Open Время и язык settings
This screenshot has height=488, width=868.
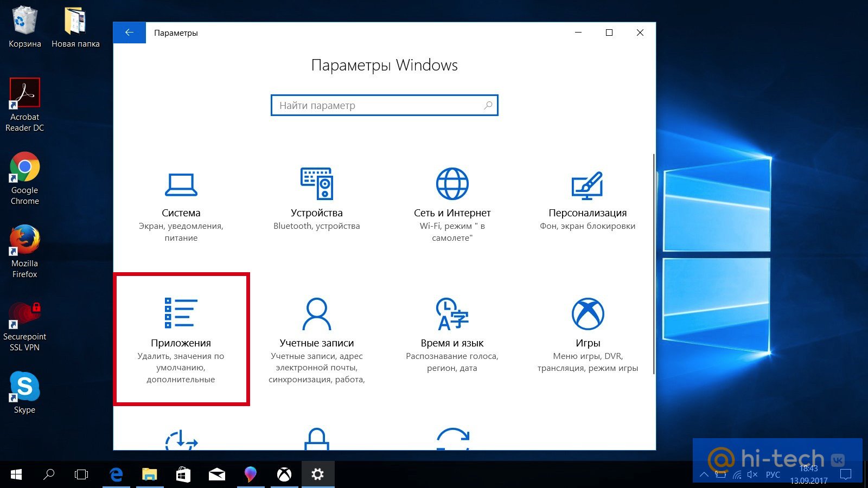point(452,334)
